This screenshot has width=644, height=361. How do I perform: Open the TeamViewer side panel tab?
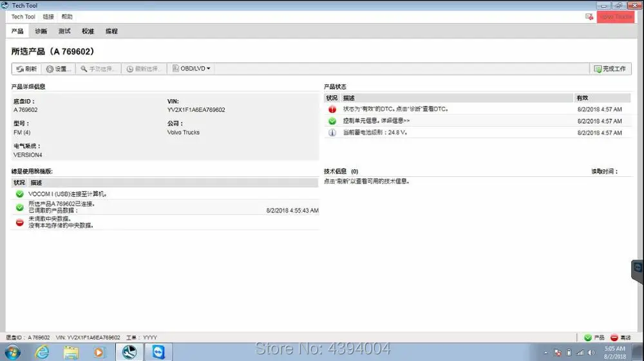tap(638, 270)
